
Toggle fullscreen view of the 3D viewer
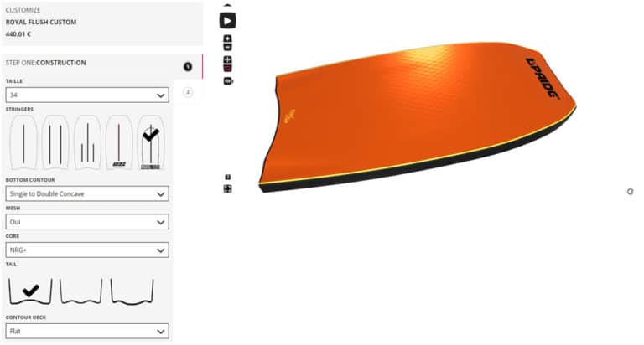click(227, 188)
